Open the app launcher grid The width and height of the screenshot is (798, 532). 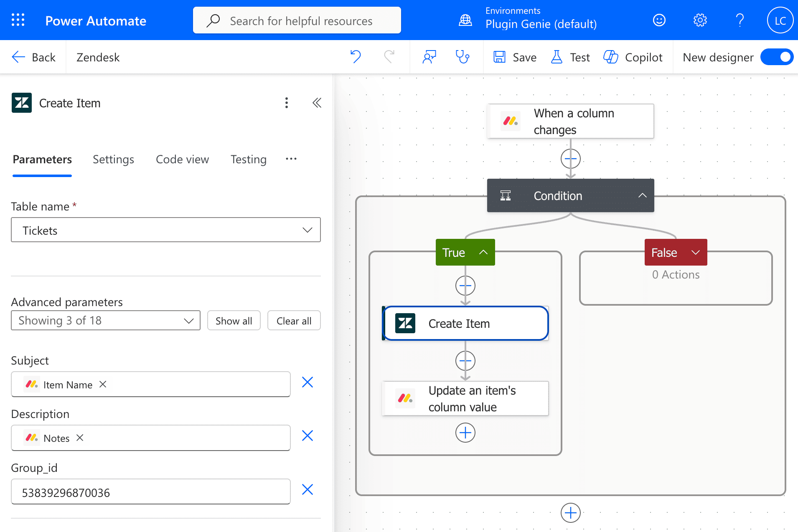(x=18, y=20)
